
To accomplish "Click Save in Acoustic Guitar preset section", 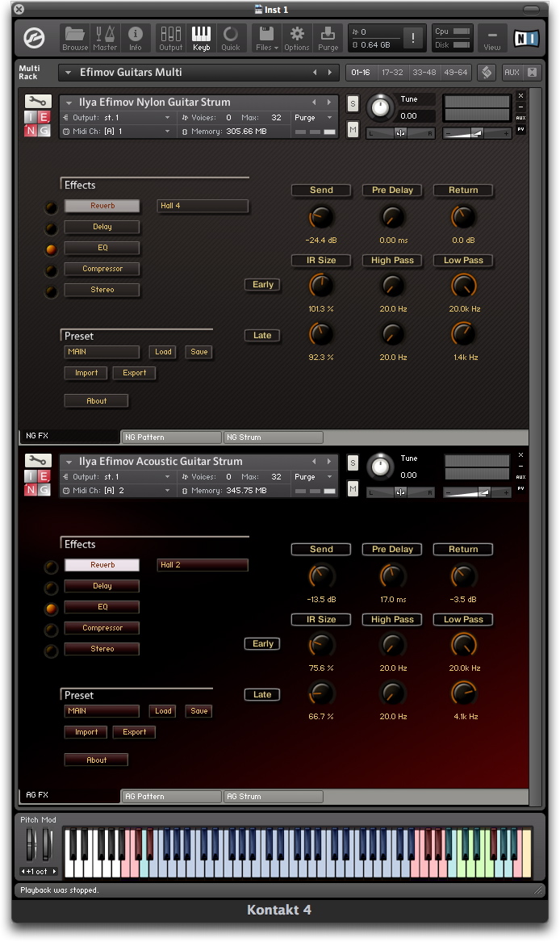I will point(199,711).
